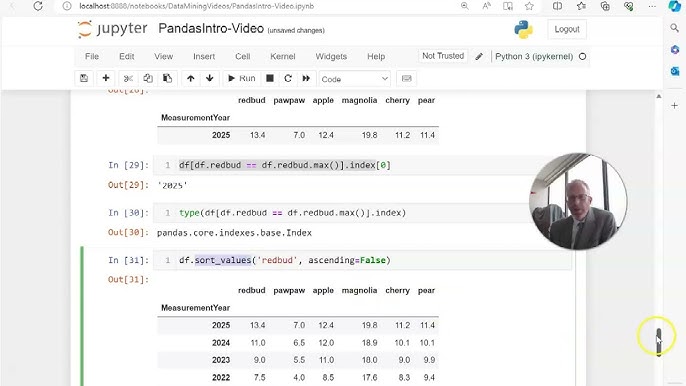This screenshot has height=386, width=686.
Task: Paste cells below icon
Action: coord(167,78)
